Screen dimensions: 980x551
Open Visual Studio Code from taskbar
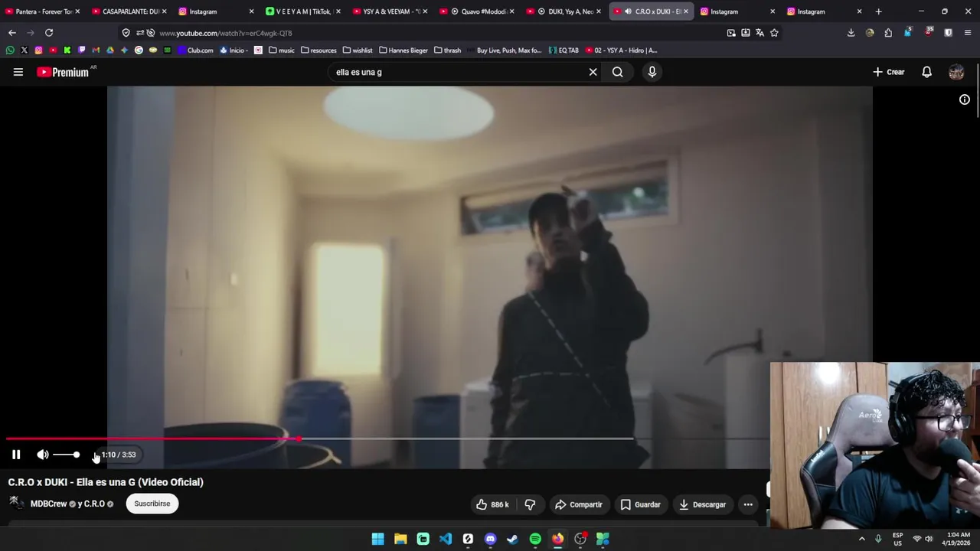click(446, 540)
